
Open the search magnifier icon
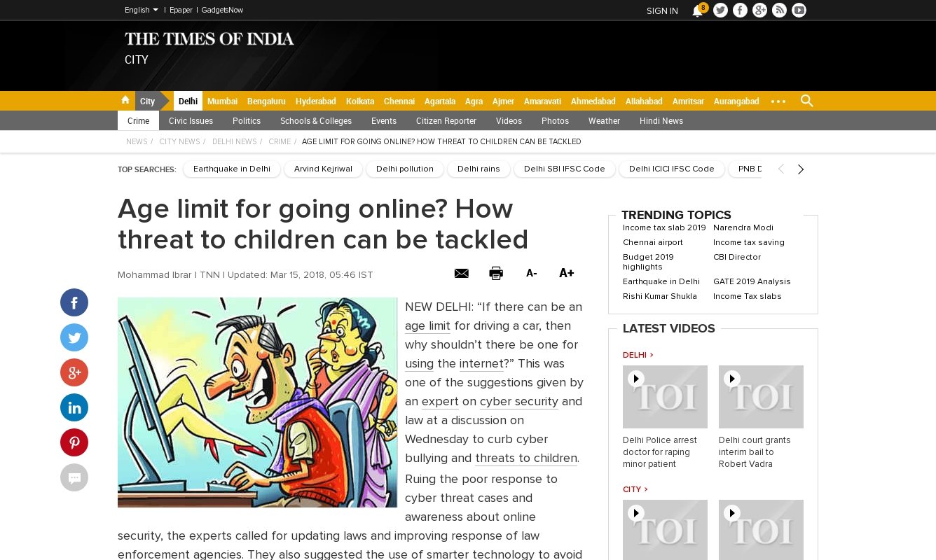tap(806, 101)
